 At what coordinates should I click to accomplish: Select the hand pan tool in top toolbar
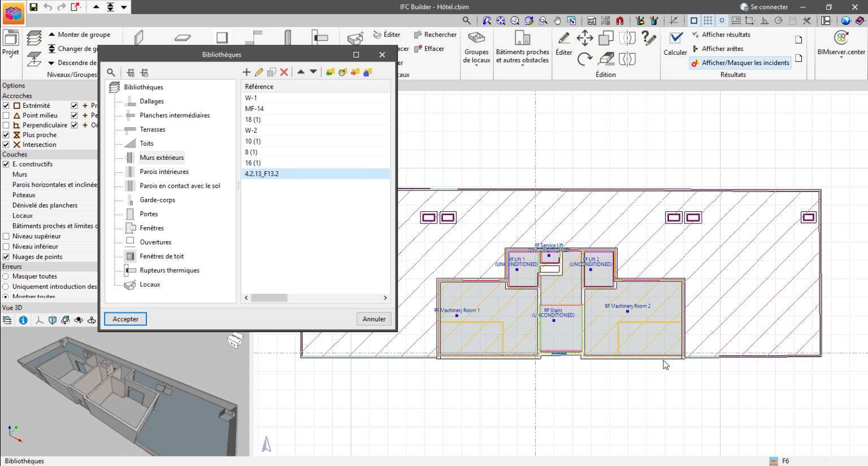557,21
